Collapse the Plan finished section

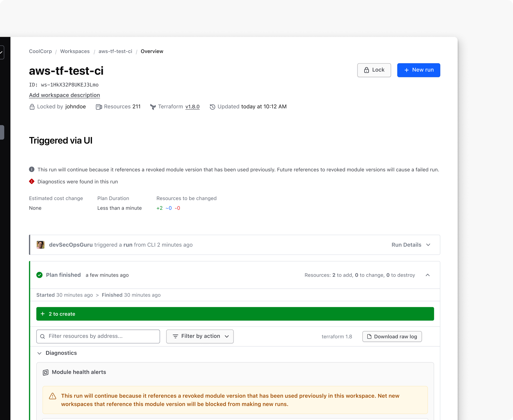pos(428,275)
